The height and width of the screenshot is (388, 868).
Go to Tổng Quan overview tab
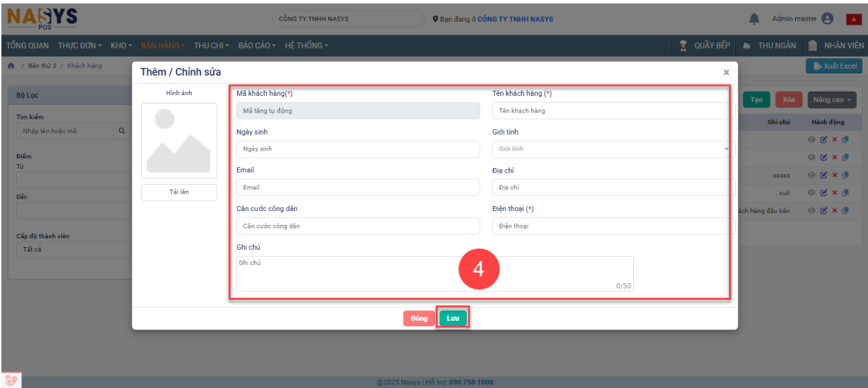[x=28, y=46]
